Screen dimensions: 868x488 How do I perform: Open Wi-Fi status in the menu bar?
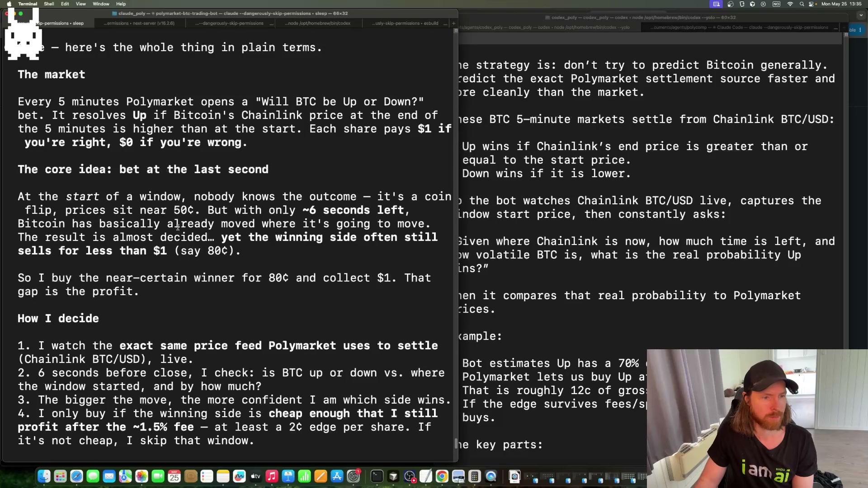tap(790, 4)
